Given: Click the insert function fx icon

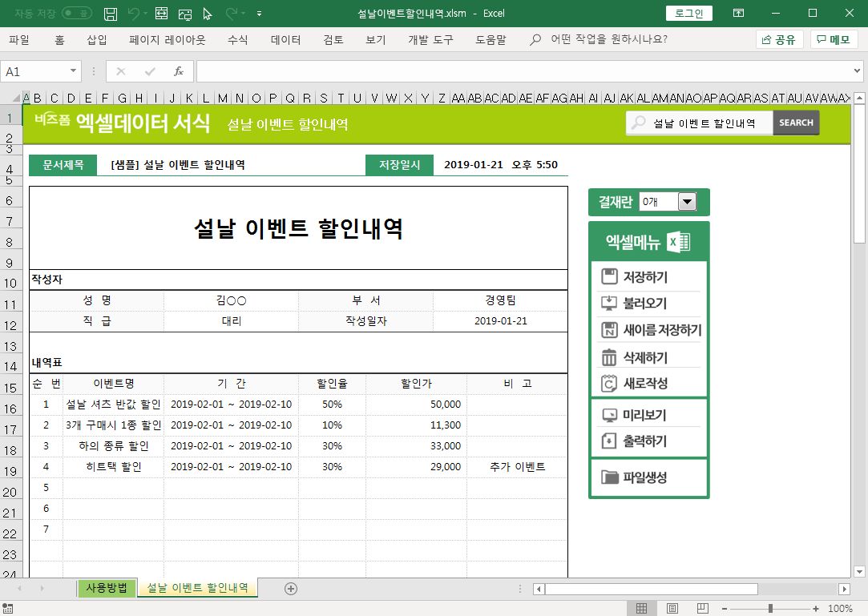Looking at the screenshot, I should [179, 71].
